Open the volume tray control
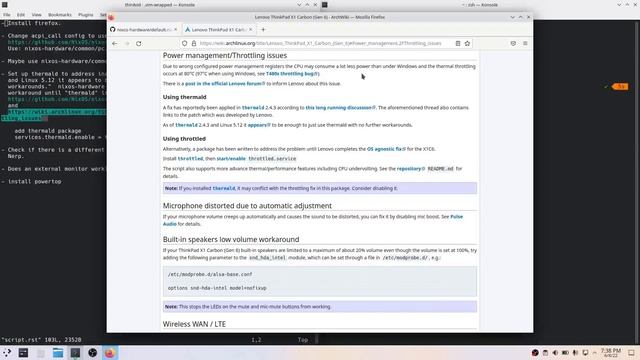The image size is (640, 360). (555, 353)
